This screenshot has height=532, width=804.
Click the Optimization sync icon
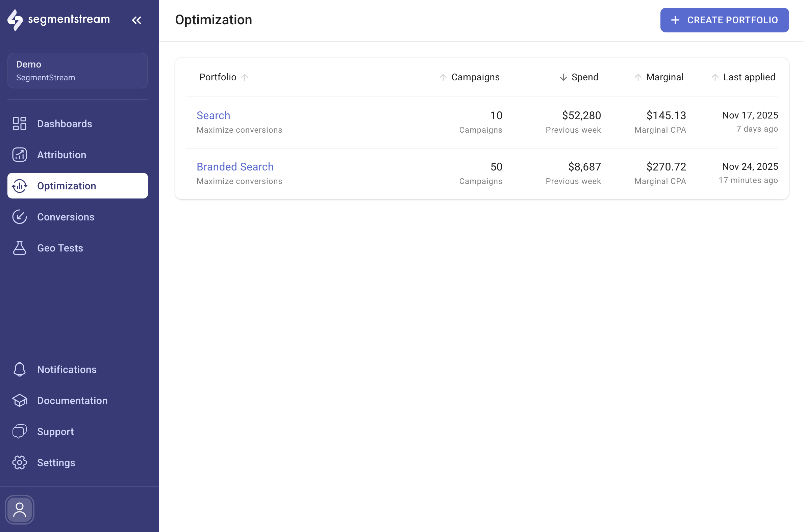click(19, 186)
